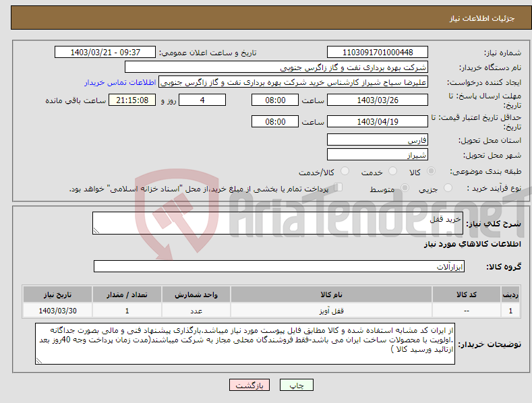Viewport: 532px width, 403px height.
Task: Click the جزئیات اطلاعات نیاز page header
Action: coord(482,18)
